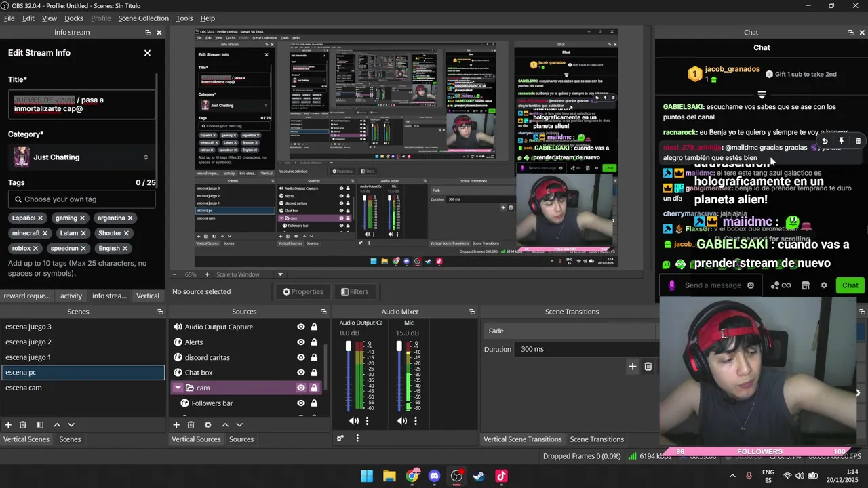This screenshot has height=488, width=868.
Task: Open the Tools menu
Action: click(x=184, y=18)
